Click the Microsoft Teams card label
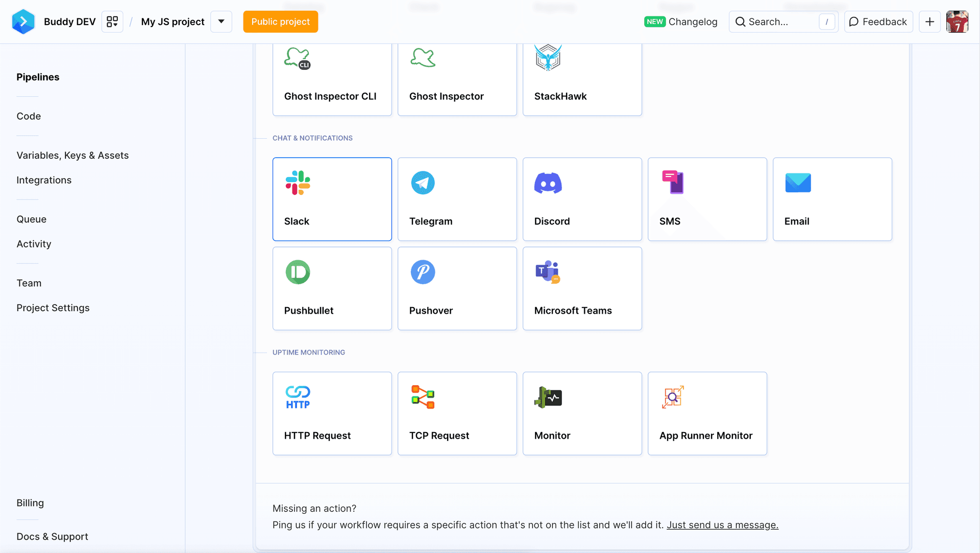The image size is (980, 553). click(x=573, y=311)
